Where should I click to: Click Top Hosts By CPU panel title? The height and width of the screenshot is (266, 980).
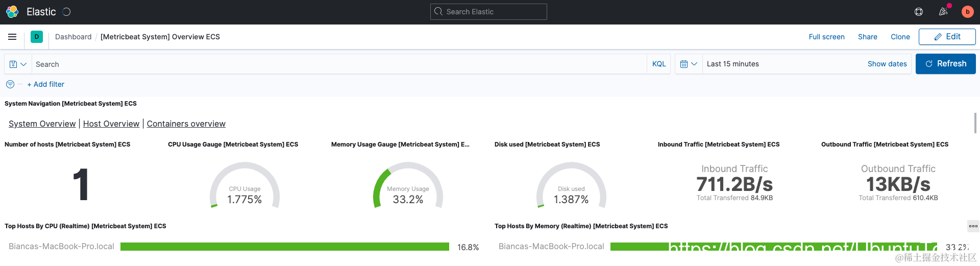85,226
